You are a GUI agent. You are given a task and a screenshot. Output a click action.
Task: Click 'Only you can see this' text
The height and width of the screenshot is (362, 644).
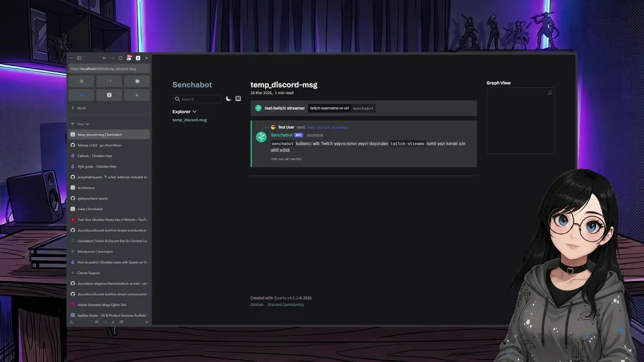[x=286, y=159]
